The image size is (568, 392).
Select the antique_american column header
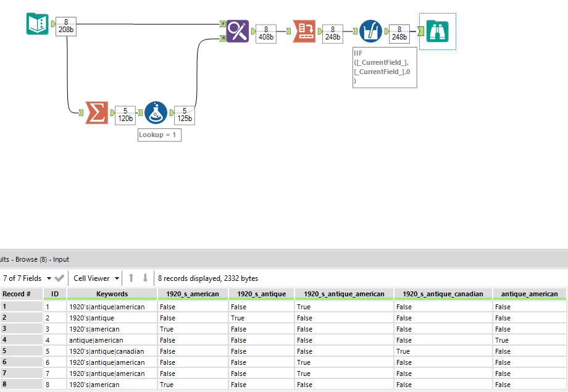530,294
